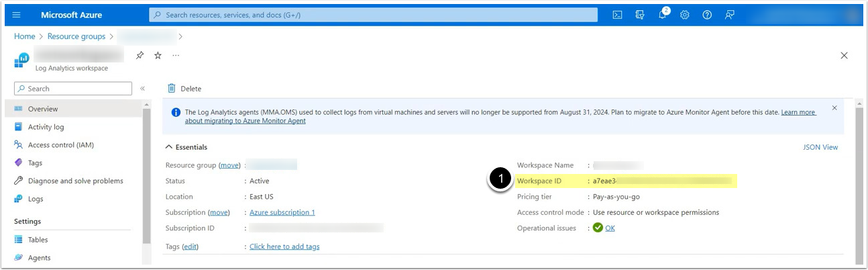Open the Azure subscription 1 link

pyautogui.click(x=282, y=212)
